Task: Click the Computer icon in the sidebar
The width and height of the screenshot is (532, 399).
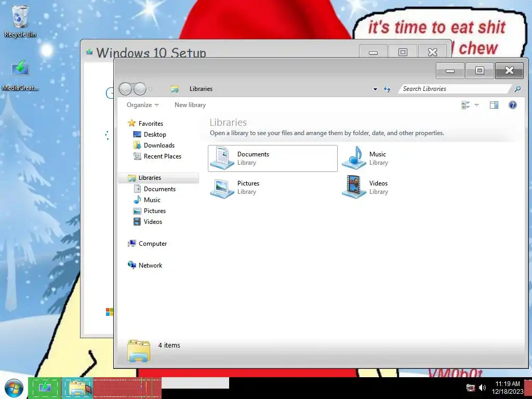Action: tap(131, 243)
